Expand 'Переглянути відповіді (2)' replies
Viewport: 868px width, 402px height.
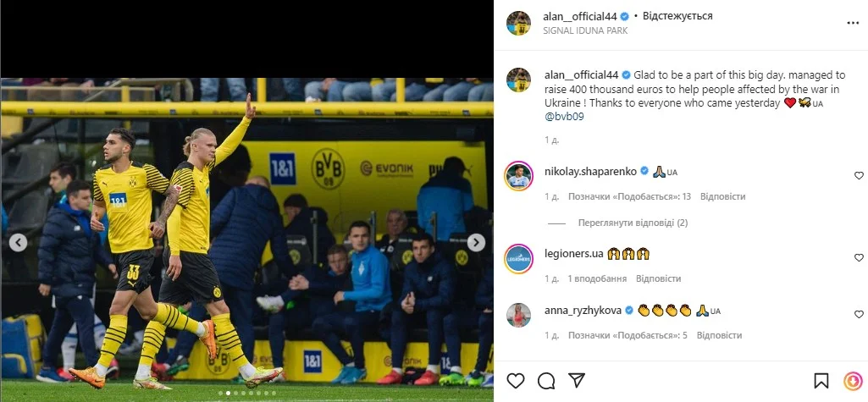click(633, 223)
